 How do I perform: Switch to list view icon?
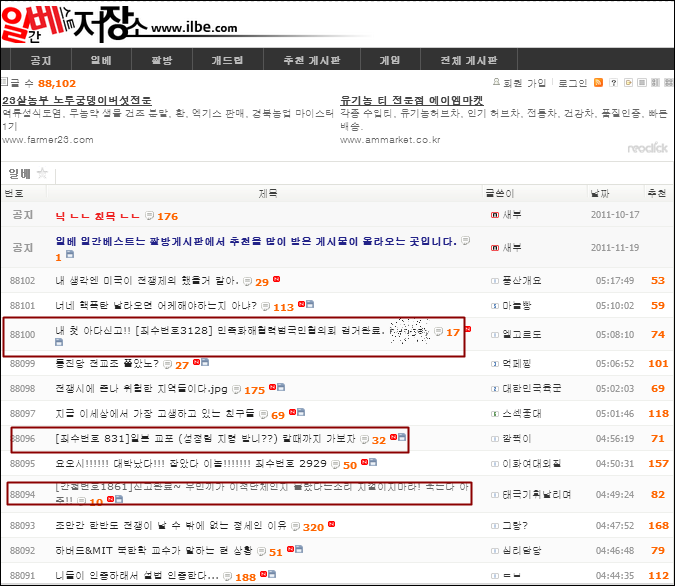click(642, 82)
